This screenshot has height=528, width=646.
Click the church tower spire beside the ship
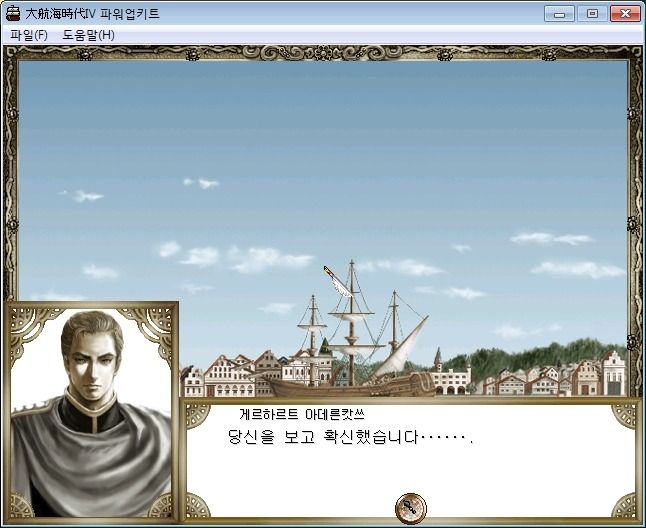(x=438, y=358)
